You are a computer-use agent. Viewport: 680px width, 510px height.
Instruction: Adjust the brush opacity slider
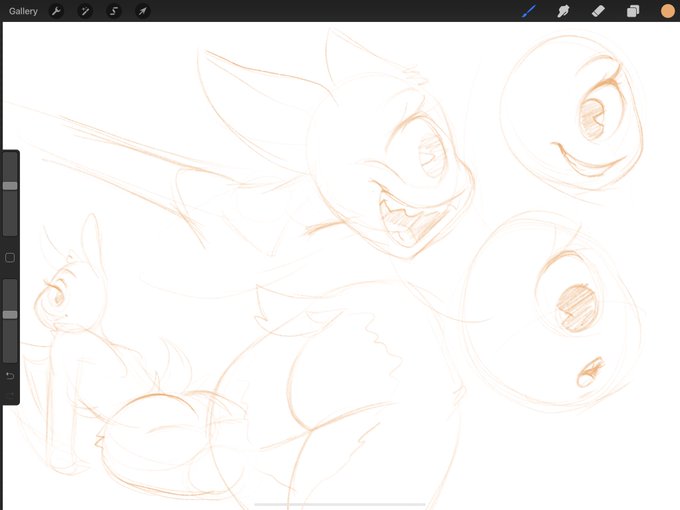(x=10, y=320)
